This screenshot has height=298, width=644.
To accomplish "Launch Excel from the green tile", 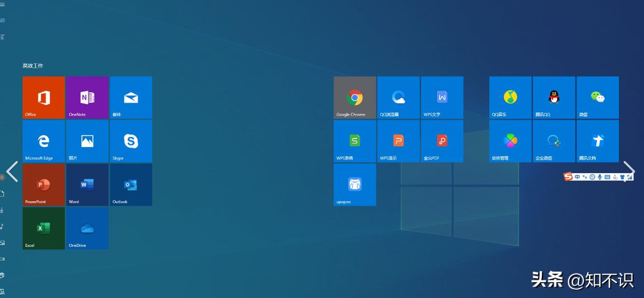I will 44,228.
